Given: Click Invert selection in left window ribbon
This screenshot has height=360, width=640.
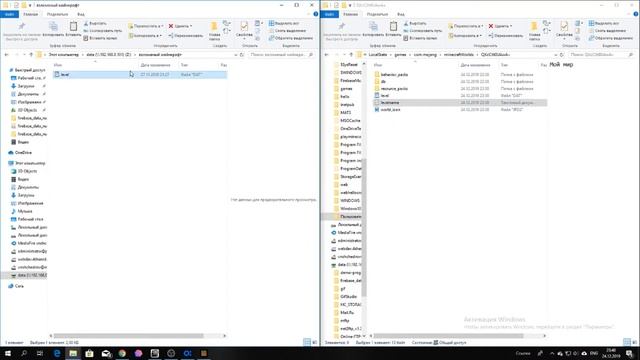Looking at the screenshot, I should (291, 38).
